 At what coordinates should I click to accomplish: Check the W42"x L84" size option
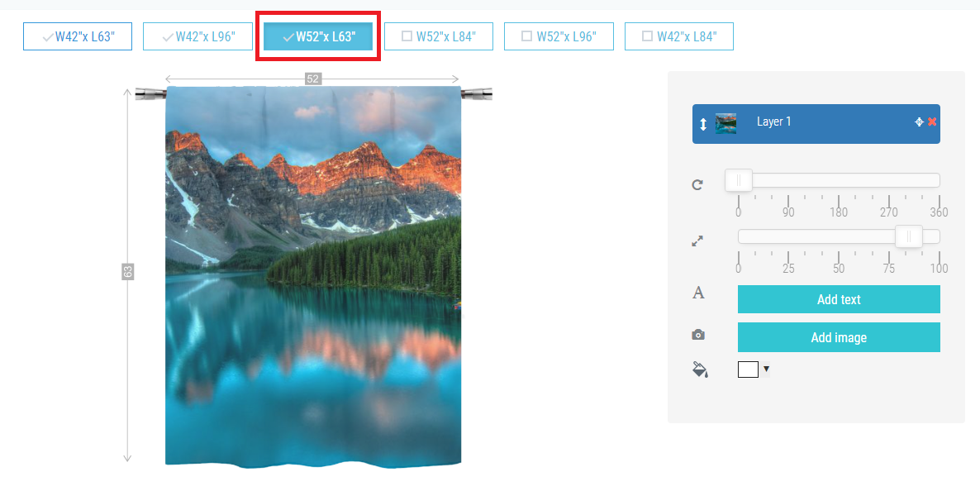click(x=678, y=36)
